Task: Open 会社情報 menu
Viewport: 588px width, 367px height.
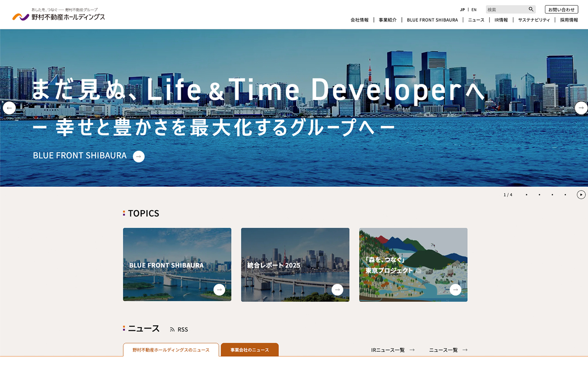Action: click(x=359, y=20)
